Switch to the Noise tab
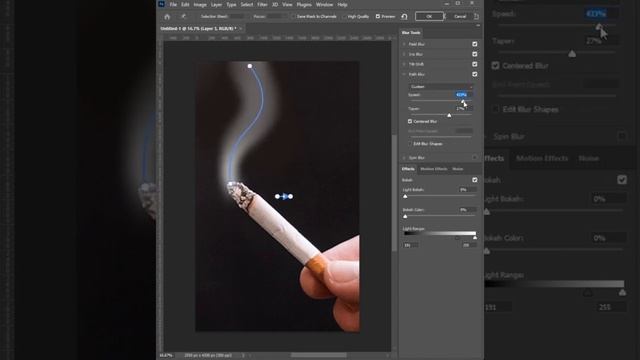This screenshot has width=640, height=360. [458, 169]
